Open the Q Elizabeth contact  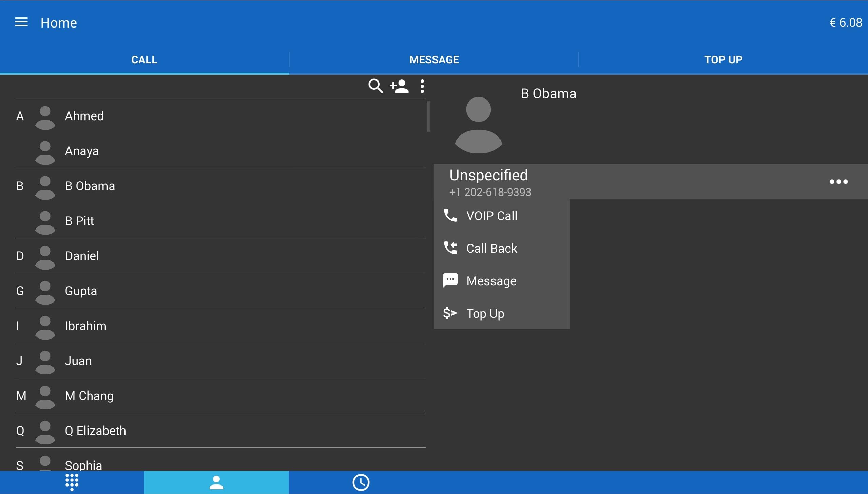(x=95, y=431)
